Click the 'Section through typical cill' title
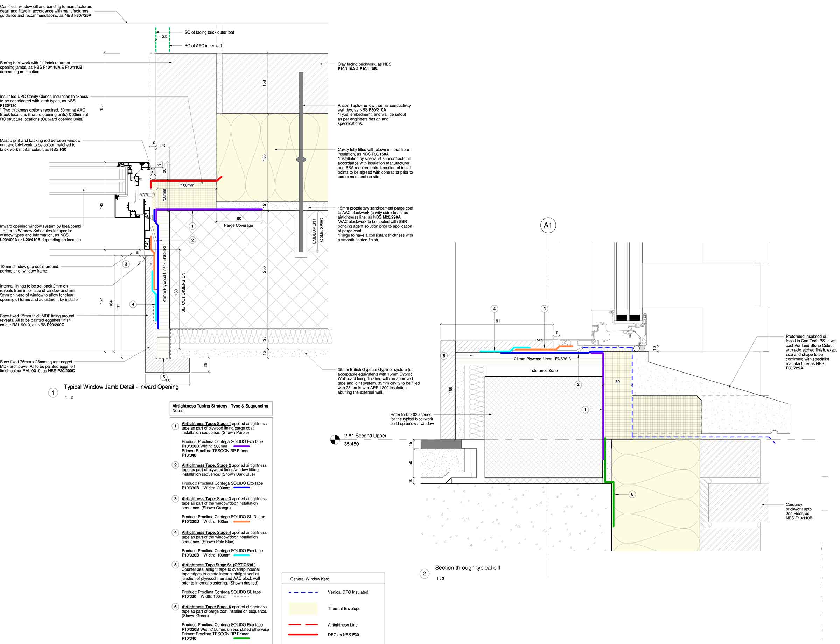 467,568
